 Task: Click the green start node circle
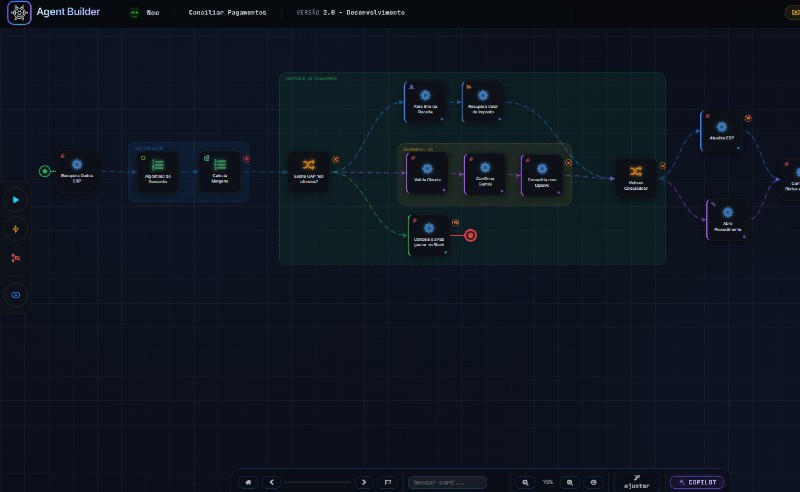[45, 171]
